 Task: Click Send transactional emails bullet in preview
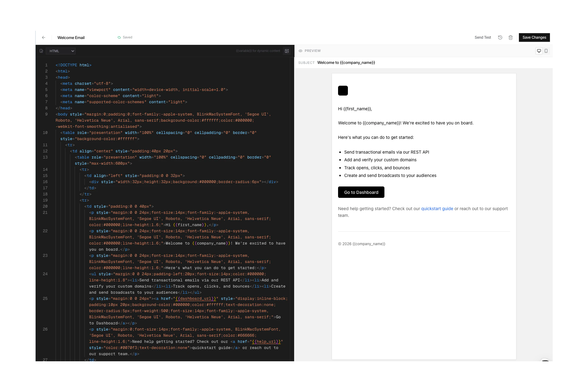[387, 152]
